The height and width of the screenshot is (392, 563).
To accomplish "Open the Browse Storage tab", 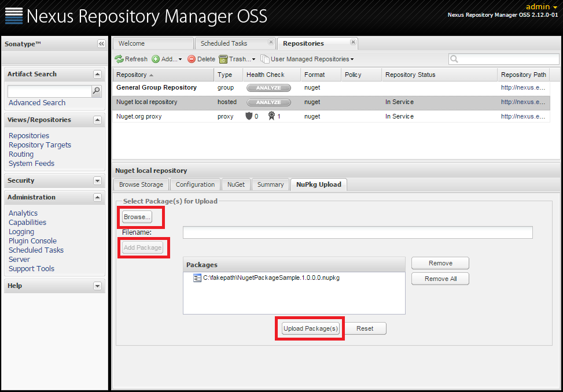I will click(141, 184).
